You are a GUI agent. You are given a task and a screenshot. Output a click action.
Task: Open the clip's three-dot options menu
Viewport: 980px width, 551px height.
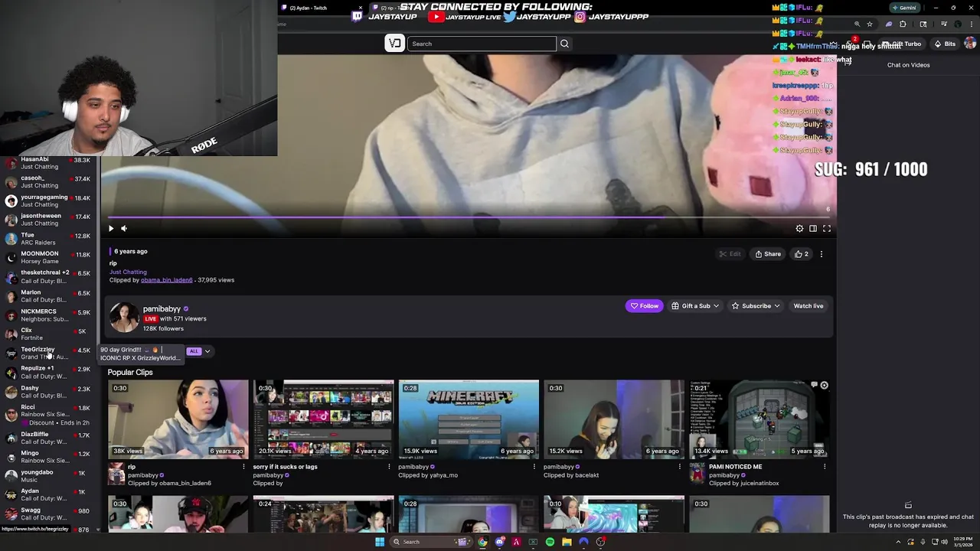pos(822,254)
